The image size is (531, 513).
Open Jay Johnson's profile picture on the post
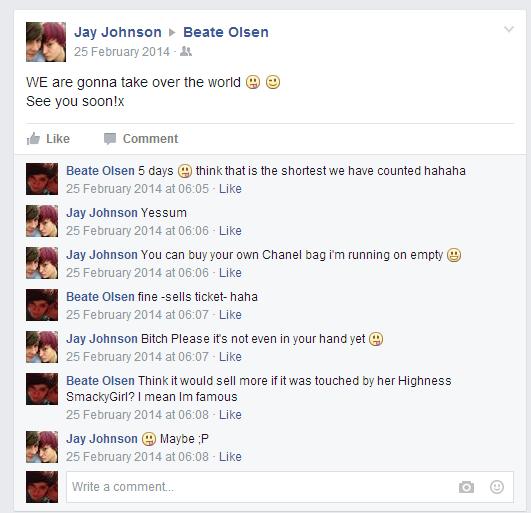coord(46,42)
